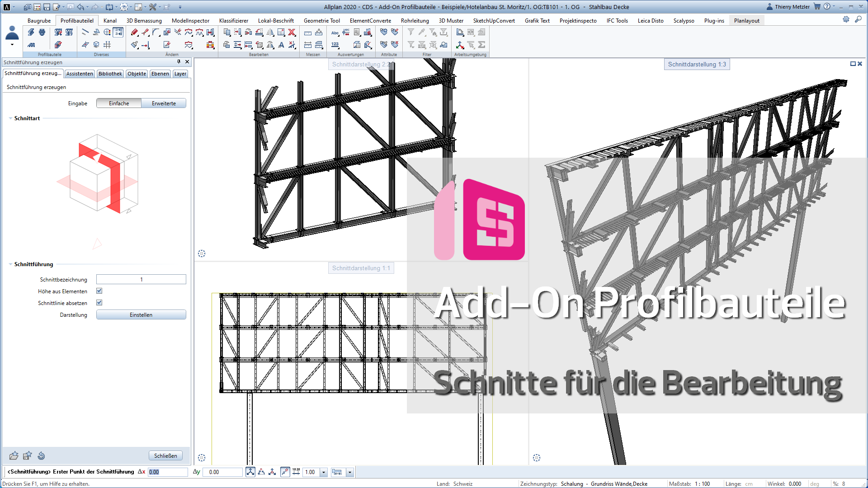Uncheck the 'Schnittlinie absetzen' checkbox
Screen dimensions: 868x488
[99, 303]
